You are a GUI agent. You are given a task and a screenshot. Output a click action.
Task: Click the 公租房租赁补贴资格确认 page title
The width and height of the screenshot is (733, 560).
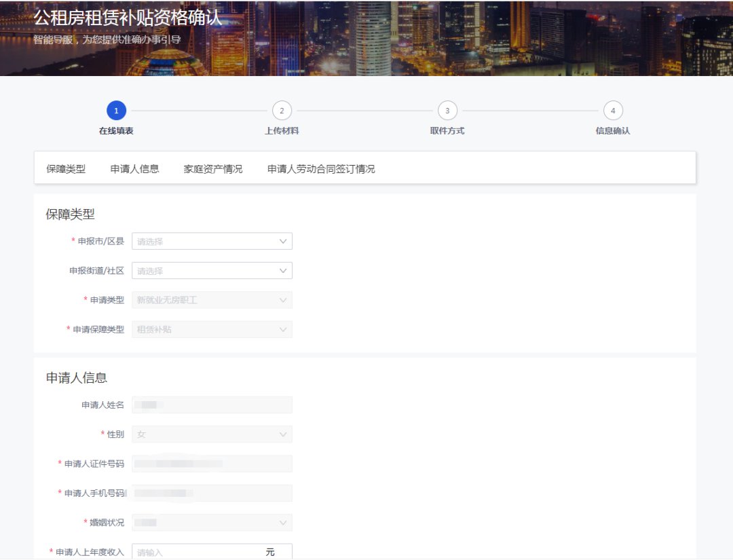click(128, 18)
